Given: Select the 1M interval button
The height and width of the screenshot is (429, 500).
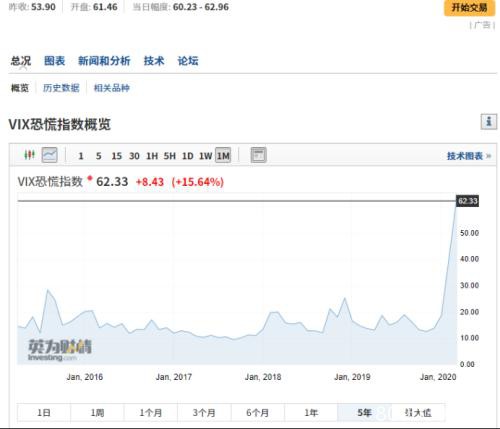Looking at the screenshot, I should coord(223,156).
